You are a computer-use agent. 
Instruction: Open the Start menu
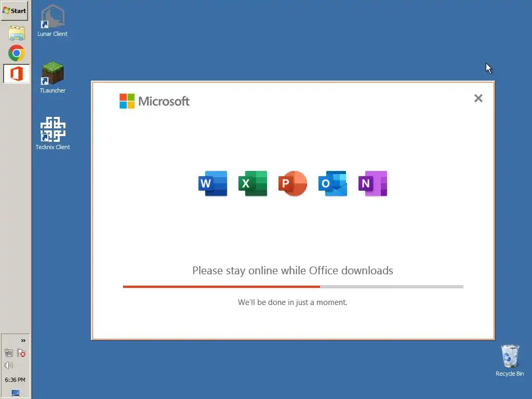click(x=15, y=10)
